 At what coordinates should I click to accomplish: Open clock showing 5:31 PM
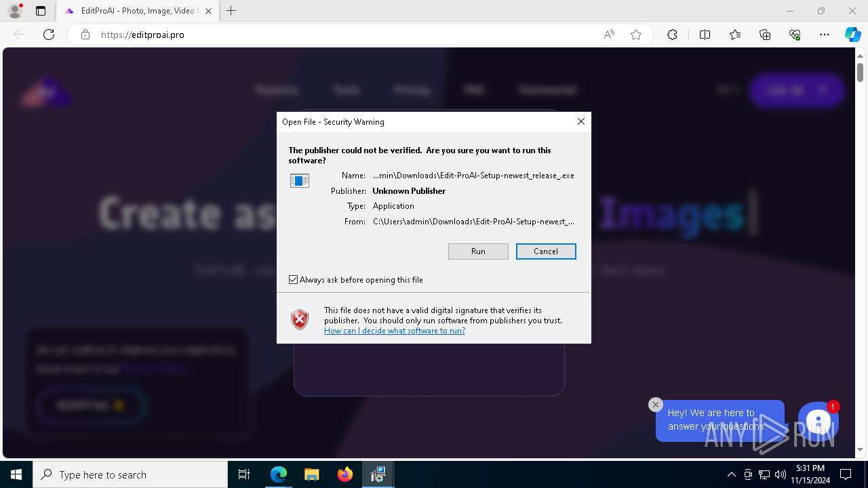coord(810,474)
